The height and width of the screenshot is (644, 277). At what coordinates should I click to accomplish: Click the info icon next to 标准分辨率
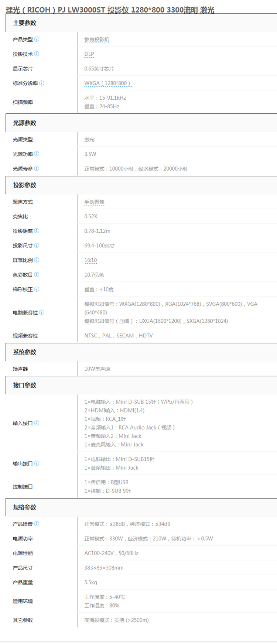pos(42,83)
